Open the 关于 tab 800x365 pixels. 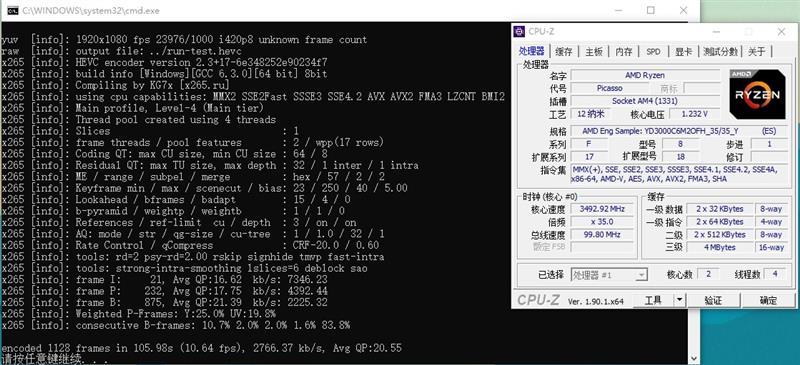757,52
